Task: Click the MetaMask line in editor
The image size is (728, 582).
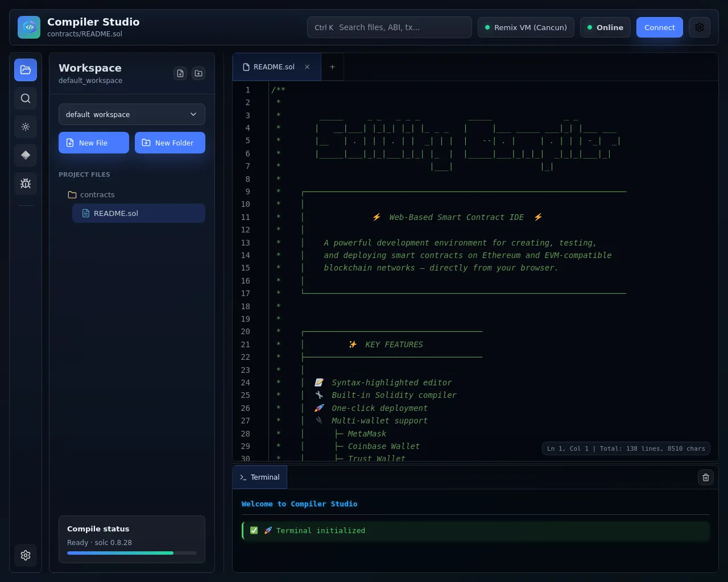Action: [367, 434]
